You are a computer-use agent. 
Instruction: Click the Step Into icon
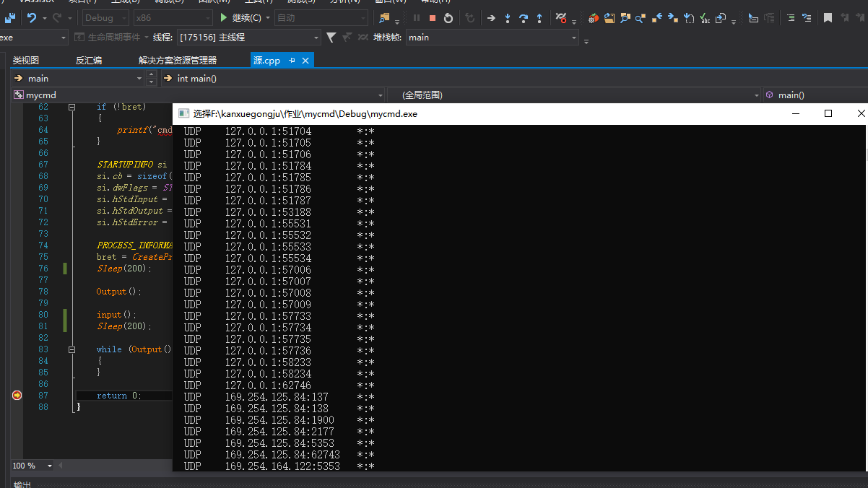[x=508, y=17]
